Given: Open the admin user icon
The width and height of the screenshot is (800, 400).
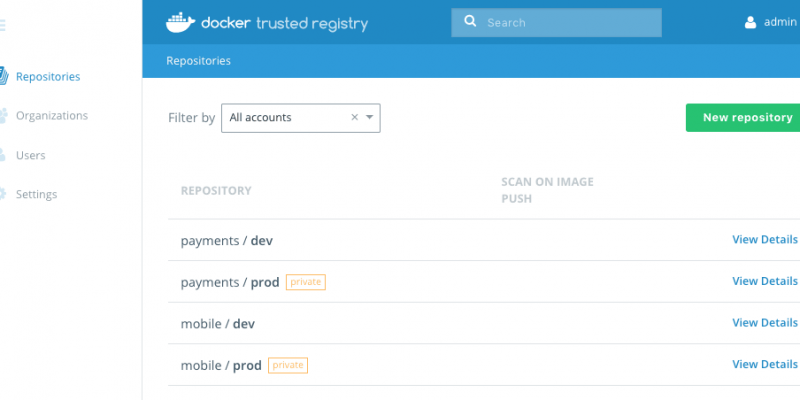Looking at the screenshot, I should pos(750,22).
